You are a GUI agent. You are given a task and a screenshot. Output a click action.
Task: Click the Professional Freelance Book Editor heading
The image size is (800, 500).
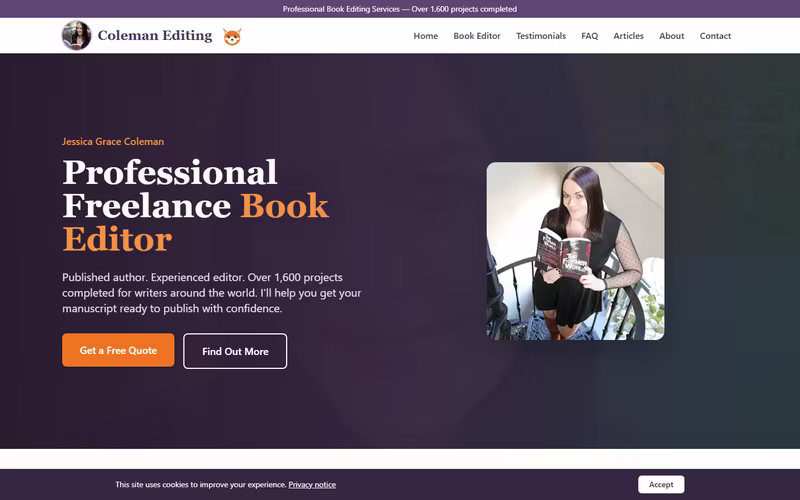click(x=195, y=206)
